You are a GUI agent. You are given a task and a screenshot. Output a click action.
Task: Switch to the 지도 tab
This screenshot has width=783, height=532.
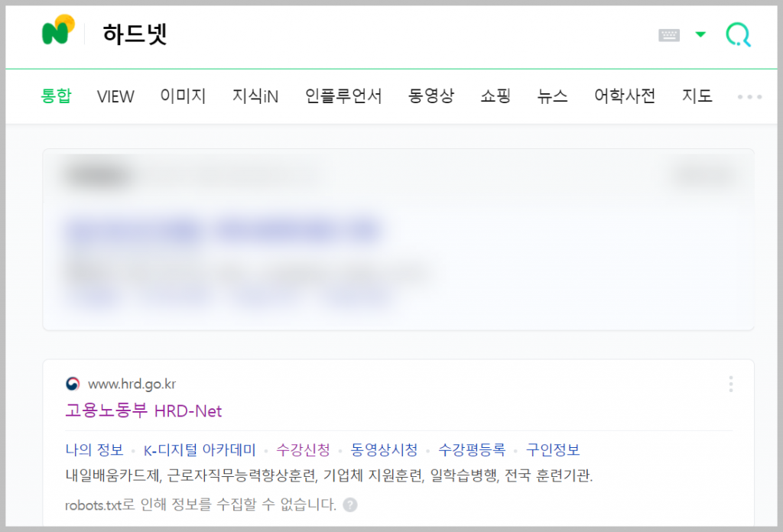click(x=697, y=96)
